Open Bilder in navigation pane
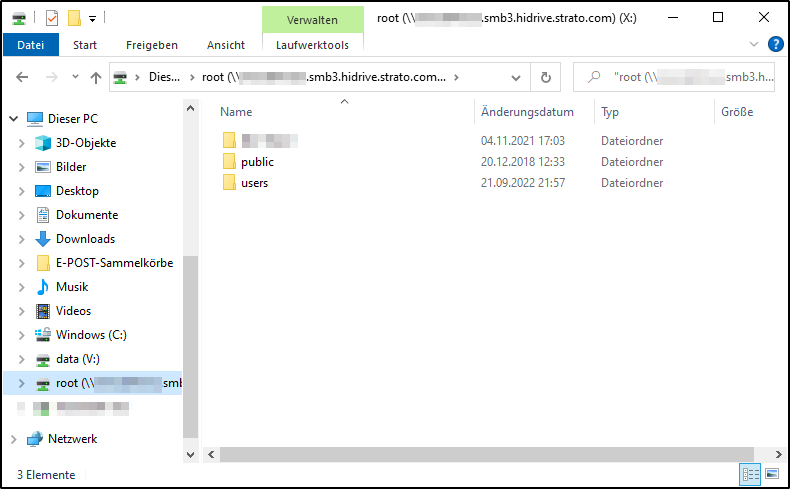 pos(71,167)
